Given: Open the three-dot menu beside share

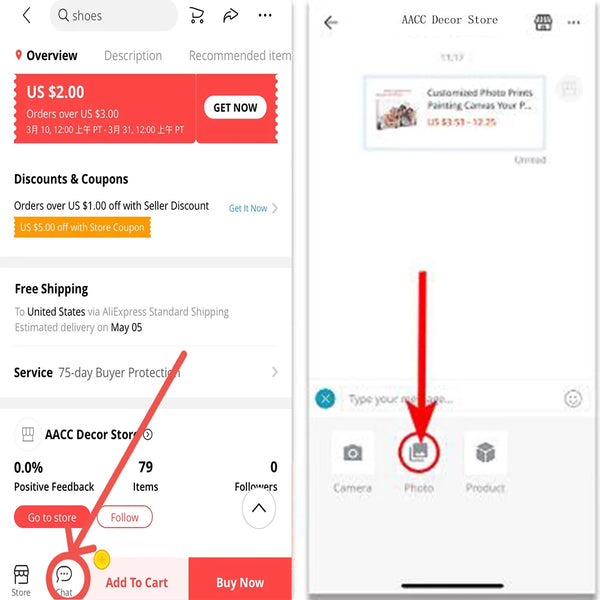Looking at the screenshot, I should click(x=265, y=15).
